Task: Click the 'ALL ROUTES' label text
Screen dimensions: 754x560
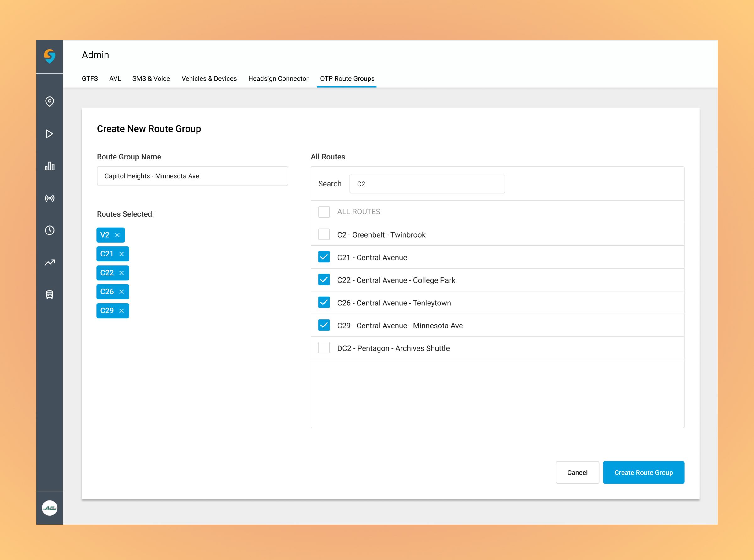Action: pyautogui.click(x=358, y=212)
